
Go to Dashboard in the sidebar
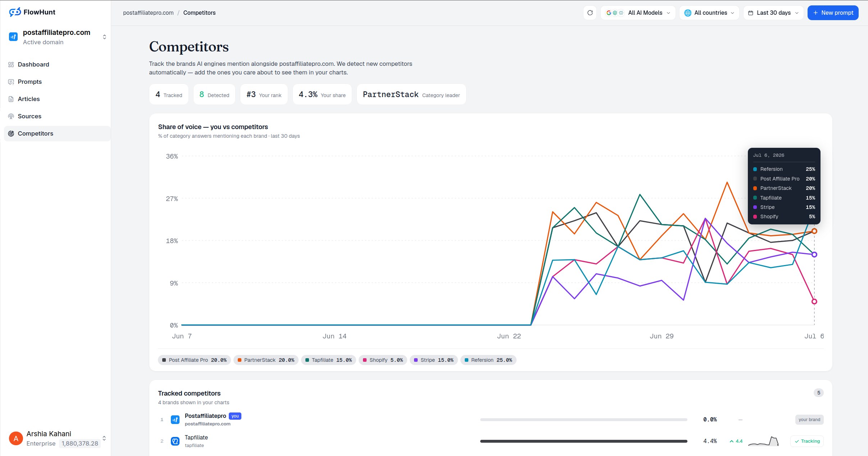(x=57, y=64)
